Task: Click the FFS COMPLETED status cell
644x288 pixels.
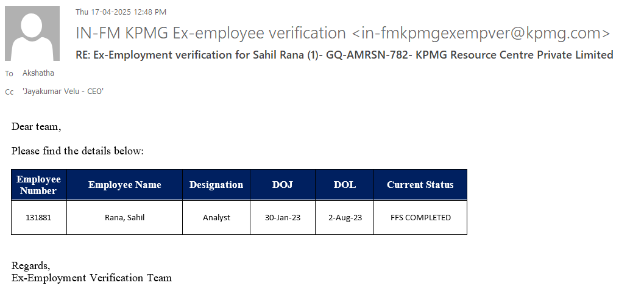Action: coord(420,217)
